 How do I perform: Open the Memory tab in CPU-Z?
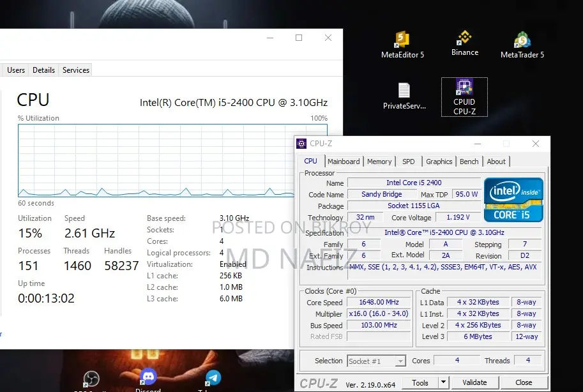[x=379, y=162]
